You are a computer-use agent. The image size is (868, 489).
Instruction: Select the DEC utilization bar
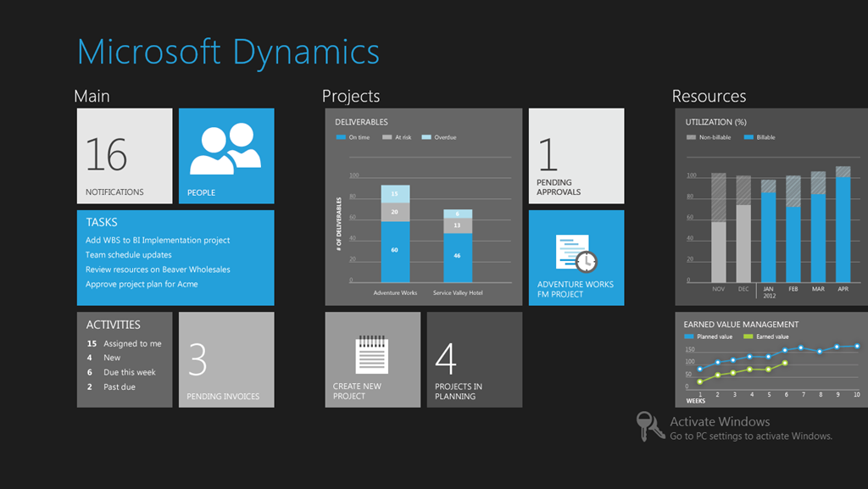coord(743,229)
